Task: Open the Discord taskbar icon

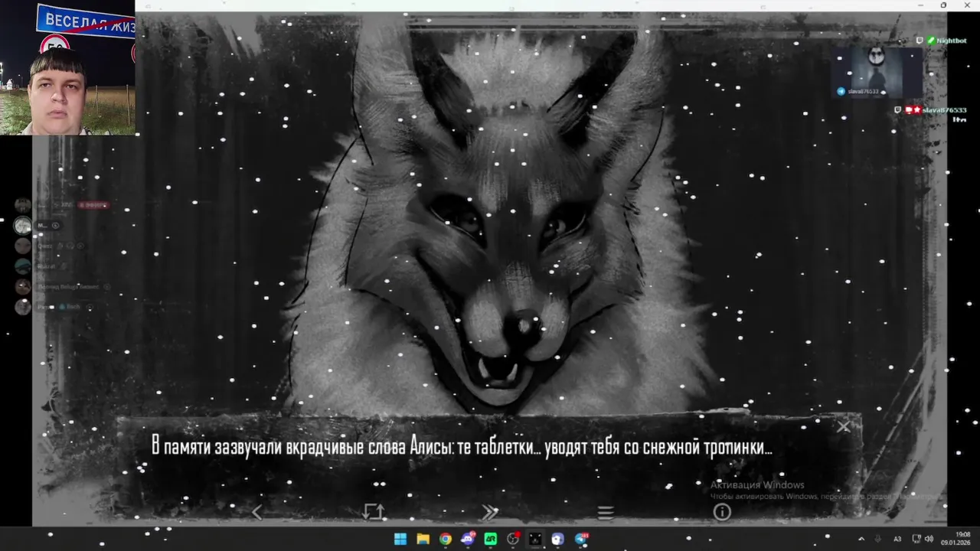Action: (x=468, y=539)
